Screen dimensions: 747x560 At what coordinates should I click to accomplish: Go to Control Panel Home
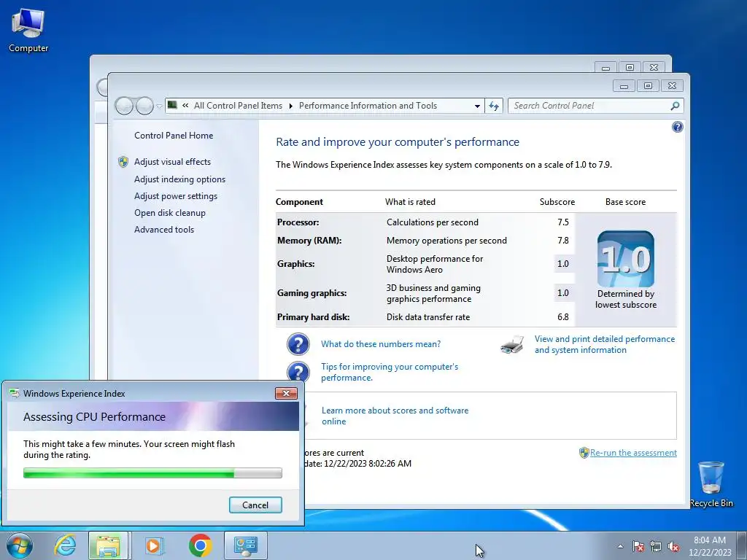coord(174,136)
